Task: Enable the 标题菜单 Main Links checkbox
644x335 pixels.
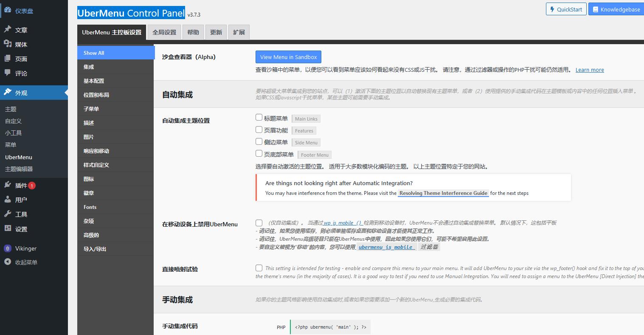Action: [x=259, y=118]
